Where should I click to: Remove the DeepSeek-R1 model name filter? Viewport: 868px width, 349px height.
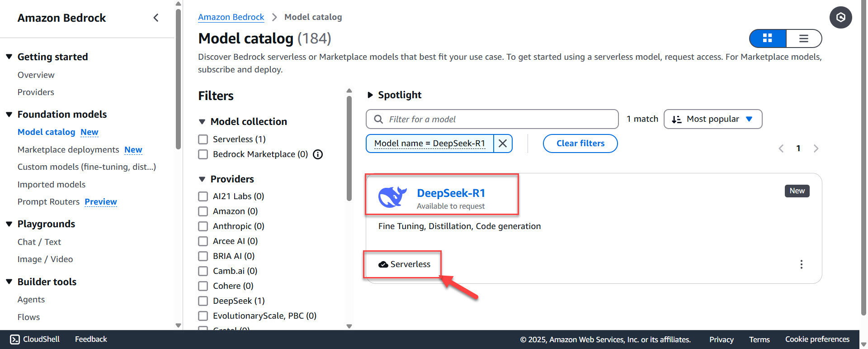pos(503,143)
